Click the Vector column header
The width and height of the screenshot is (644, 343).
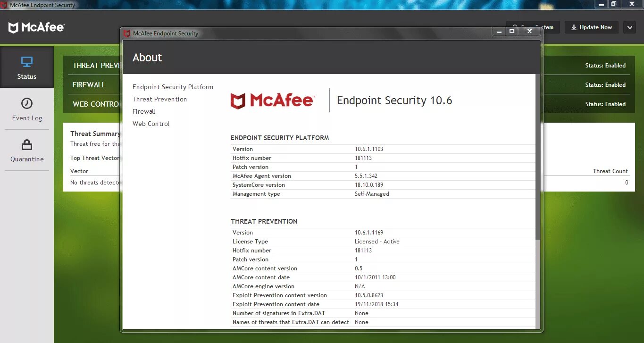[x=79, y=171]
